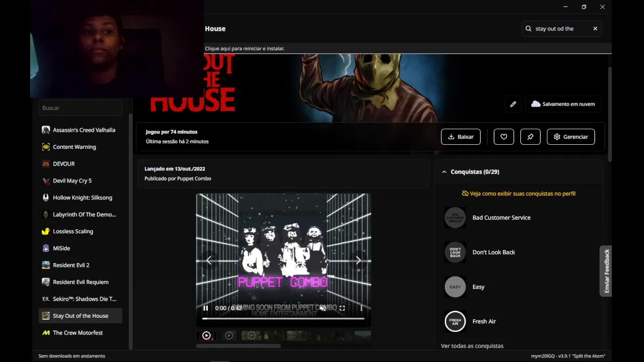Open Content Warning in library
Image resolution: width=644 pixels, height=362 pixels.
tap(80, 147)
